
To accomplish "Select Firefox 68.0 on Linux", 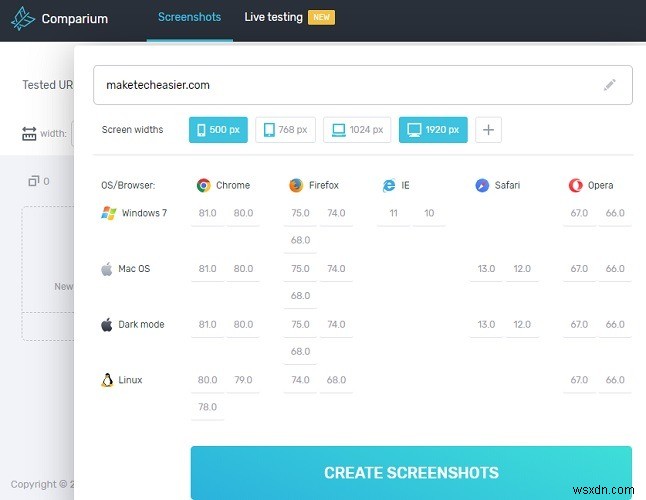I will [x=336, y=380].
